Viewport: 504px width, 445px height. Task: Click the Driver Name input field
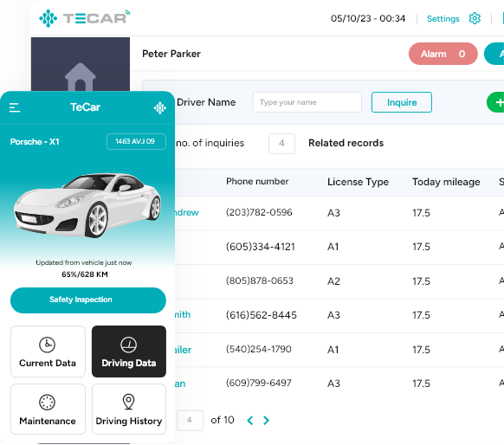307,102
